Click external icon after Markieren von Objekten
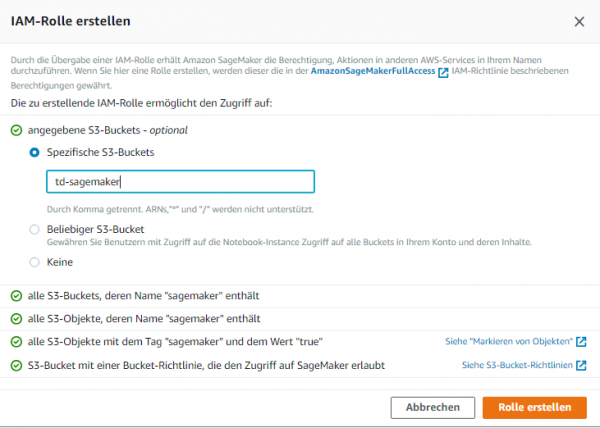Viewport: 600px width, 428px height. pyautogui.click(x=581, y=342)
